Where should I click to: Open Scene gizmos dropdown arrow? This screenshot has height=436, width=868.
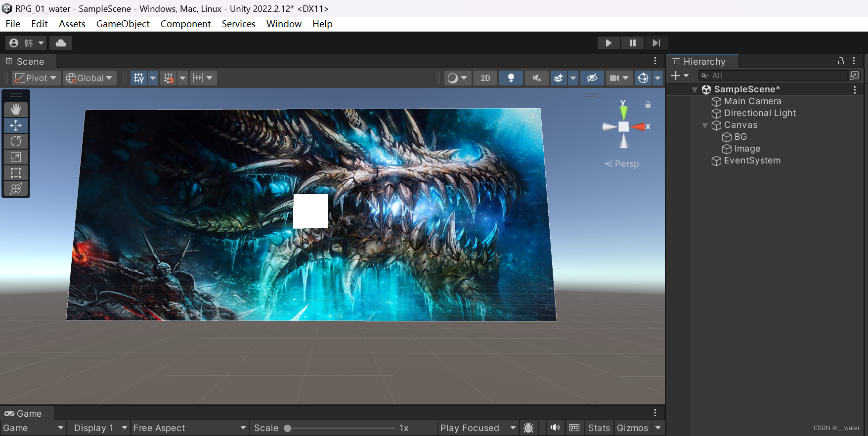pyautogui.click(x=657, y=78)
